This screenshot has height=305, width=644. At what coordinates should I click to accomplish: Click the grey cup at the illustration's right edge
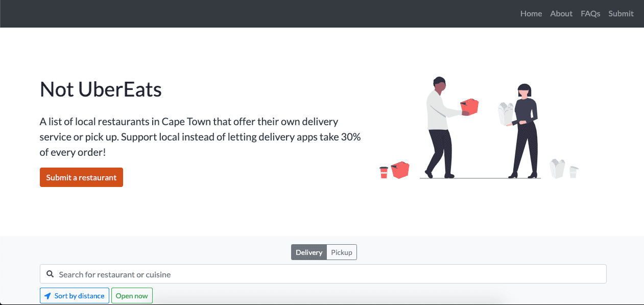click(x=574, y=172)
